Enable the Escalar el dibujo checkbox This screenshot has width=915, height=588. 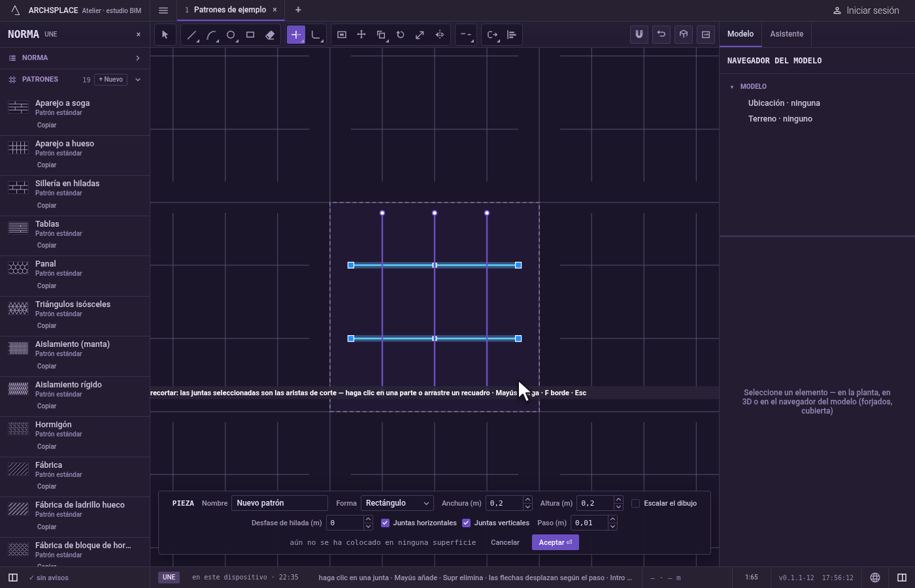[x=635, y=503]
